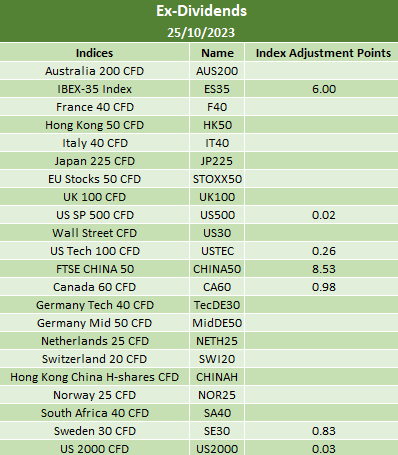Select the STOXX50 name cell
The width and height of the screenshot is (398, 455).
(x=217, y=179)
